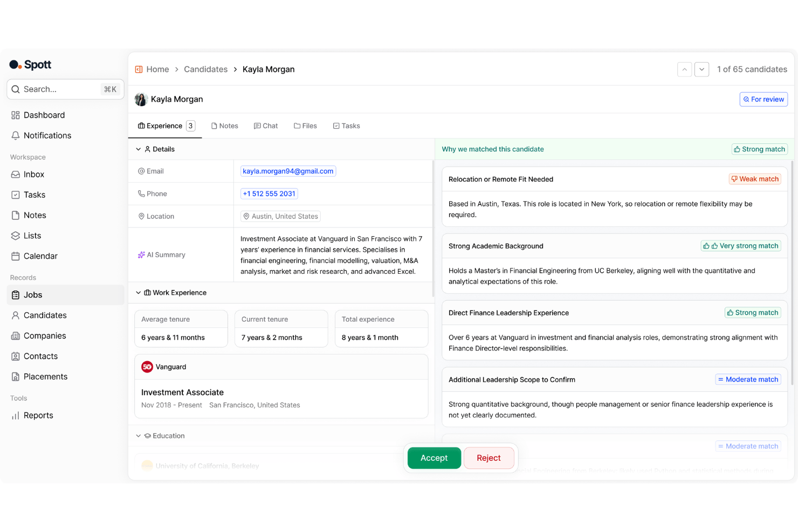Click Strong match badge in matched header
The image size is (798, 532).
(759, 149)
